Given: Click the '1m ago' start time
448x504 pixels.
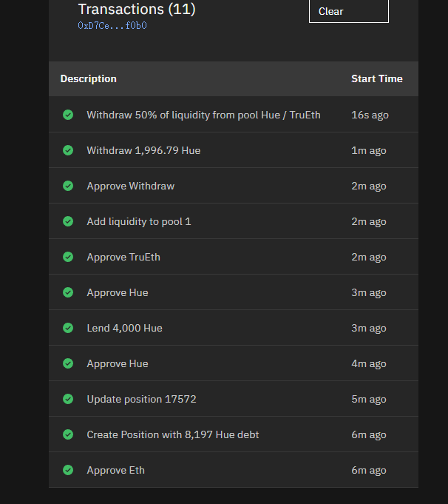Looking at the screenshot, I should [x=369, y=150].
